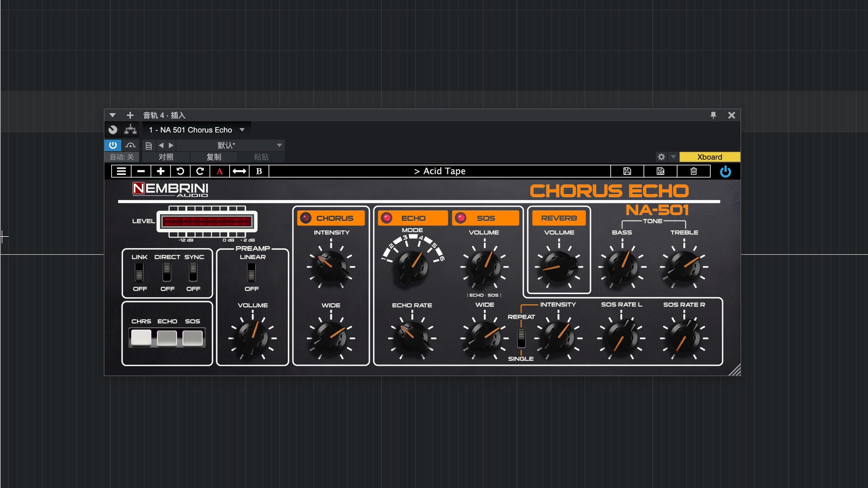Click the Echo SOS WIDE knob

click(484, 338)
